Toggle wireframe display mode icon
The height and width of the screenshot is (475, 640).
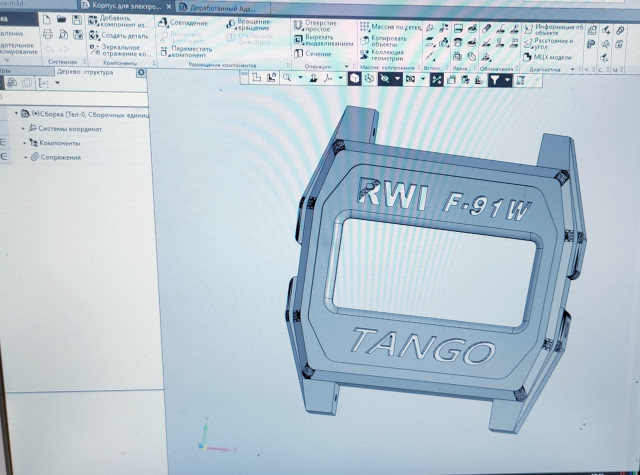[368, 77]
